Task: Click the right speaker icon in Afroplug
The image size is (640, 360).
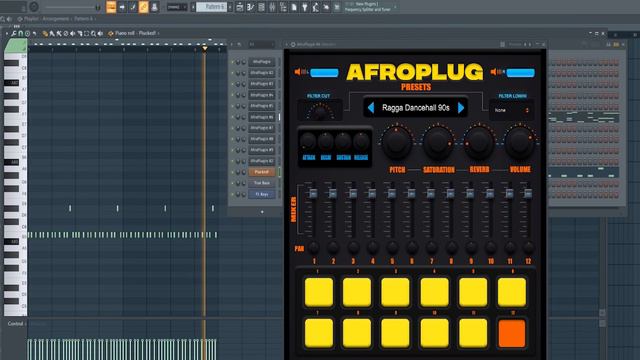Action: [493, 72]
